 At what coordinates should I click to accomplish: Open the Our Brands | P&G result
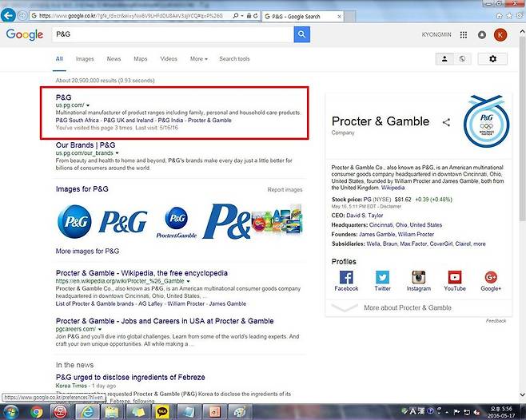(86, 145)
